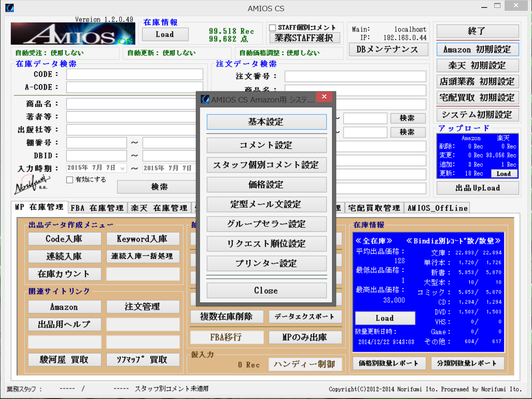Viewport: 532px width, 399px height.
Task: Switch to 宅配買取管理 tab
Action: tap(374, 208)
